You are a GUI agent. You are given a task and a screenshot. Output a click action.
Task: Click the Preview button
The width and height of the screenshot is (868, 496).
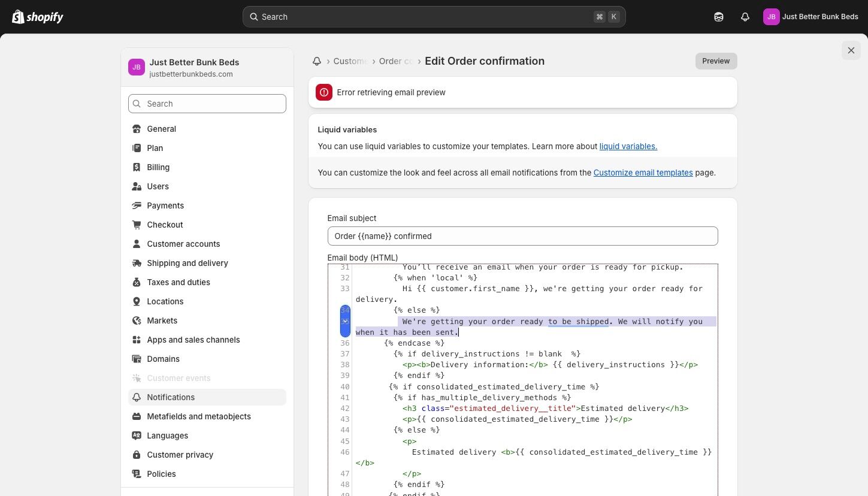(x=716, y=61)
